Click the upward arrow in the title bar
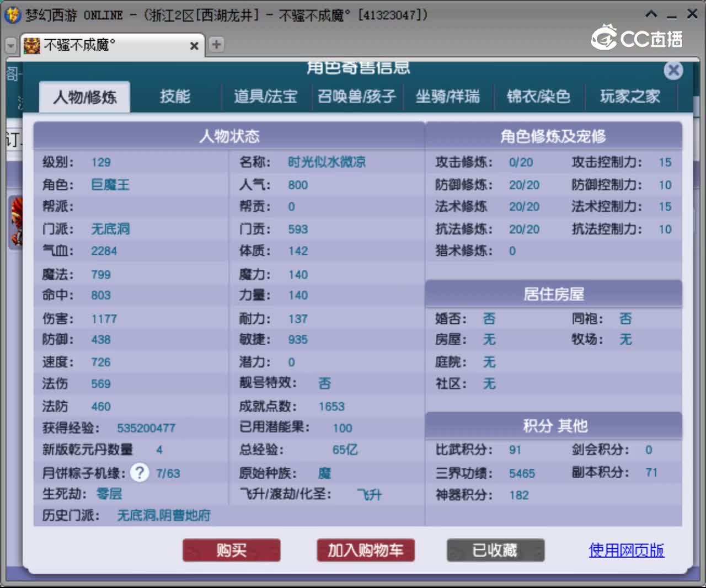 (651, 14)
